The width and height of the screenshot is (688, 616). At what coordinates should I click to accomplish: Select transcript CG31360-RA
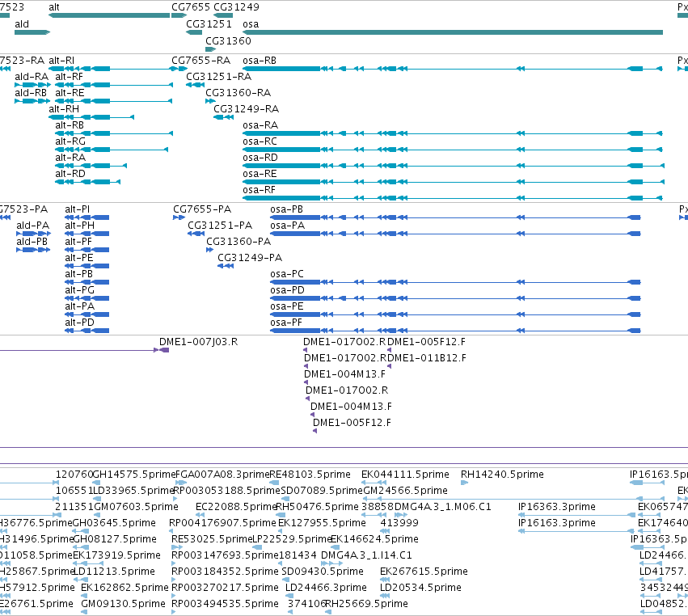(210, 101)
